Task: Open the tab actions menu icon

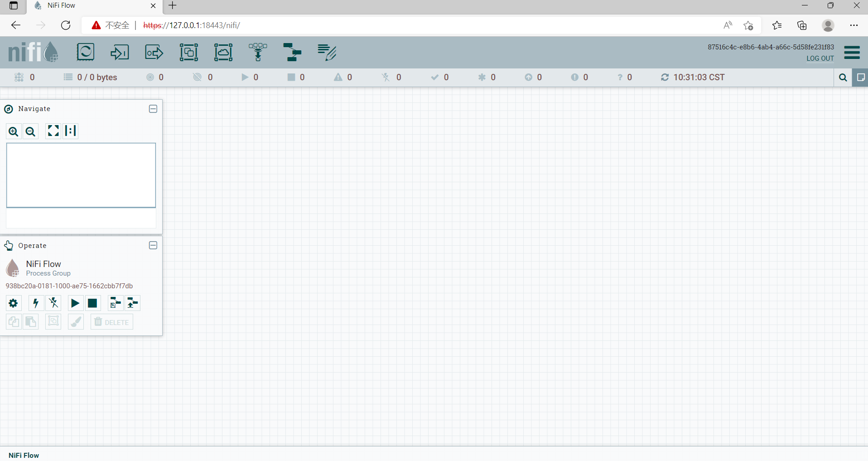Action: 14,5
